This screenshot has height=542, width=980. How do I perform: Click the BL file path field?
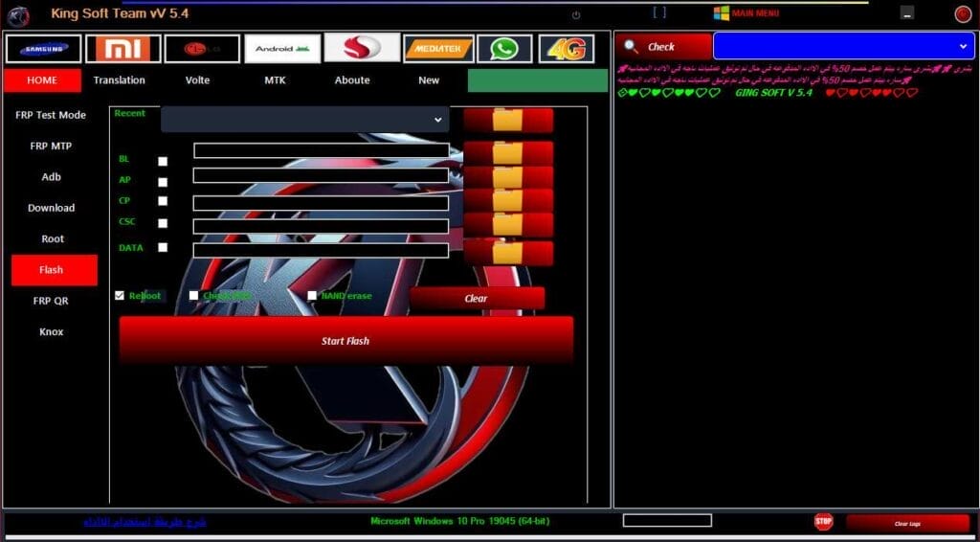(322, 150)
